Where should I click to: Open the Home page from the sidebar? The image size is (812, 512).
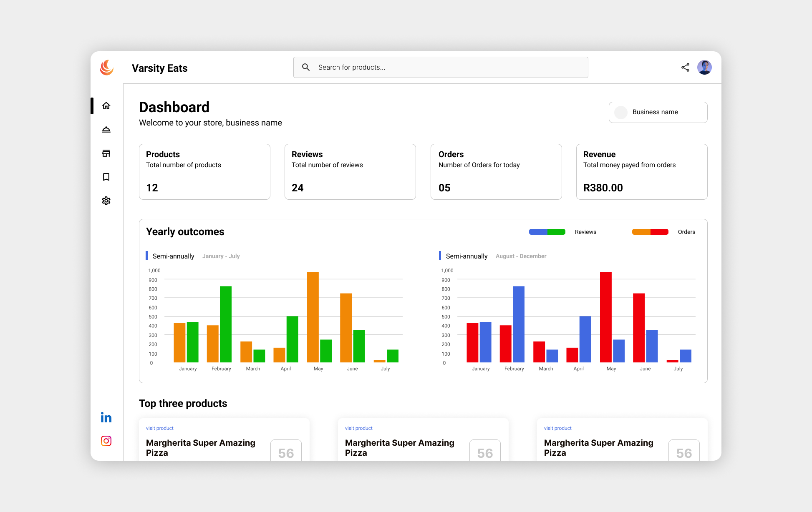point(106,106)
